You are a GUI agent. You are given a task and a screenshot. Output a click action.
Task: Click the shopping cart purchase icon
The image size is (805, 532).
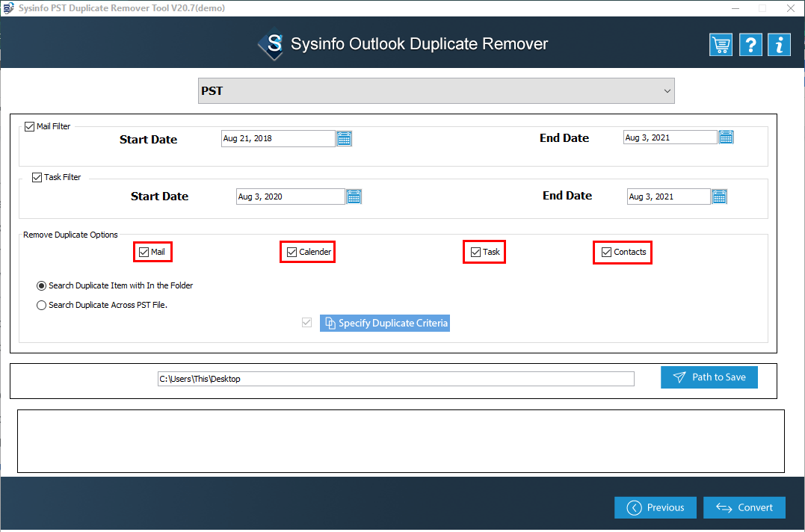click(721, 45)
